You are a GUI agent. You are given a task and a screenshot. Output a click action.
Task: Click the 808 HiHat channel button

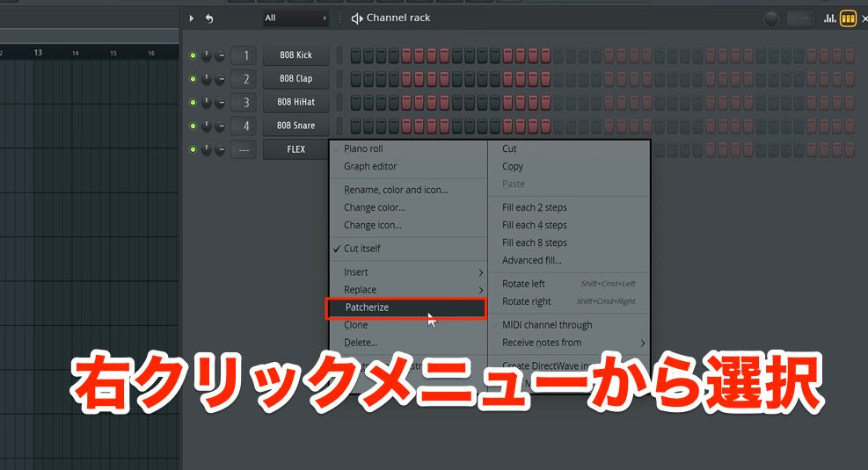(x=295, y=102)
